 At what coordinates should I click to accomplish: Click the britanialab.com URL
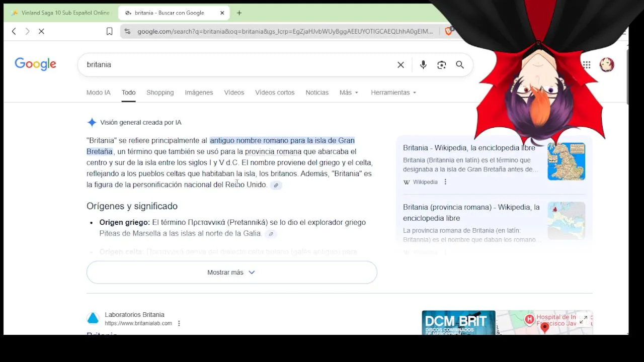(138, 323)
